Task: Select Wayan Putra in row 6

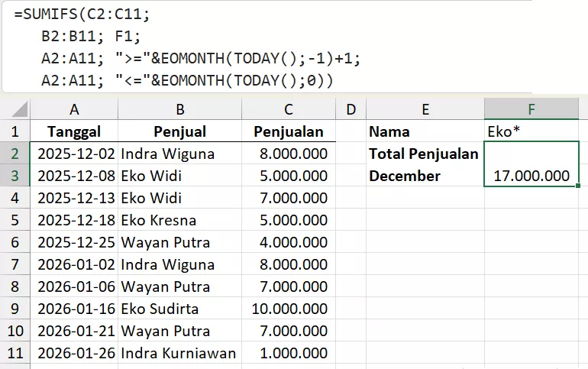Action: 180,242
